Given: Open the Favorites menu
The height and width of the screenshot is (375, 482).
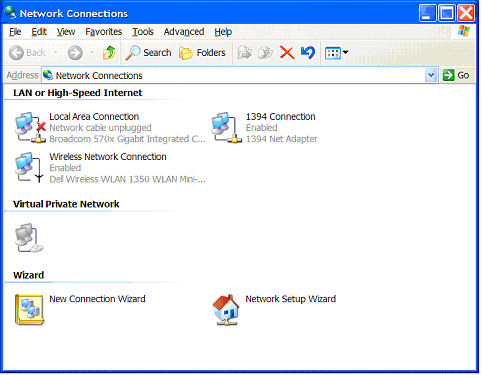Looking at the screenshot, I should tap(104, 32).
